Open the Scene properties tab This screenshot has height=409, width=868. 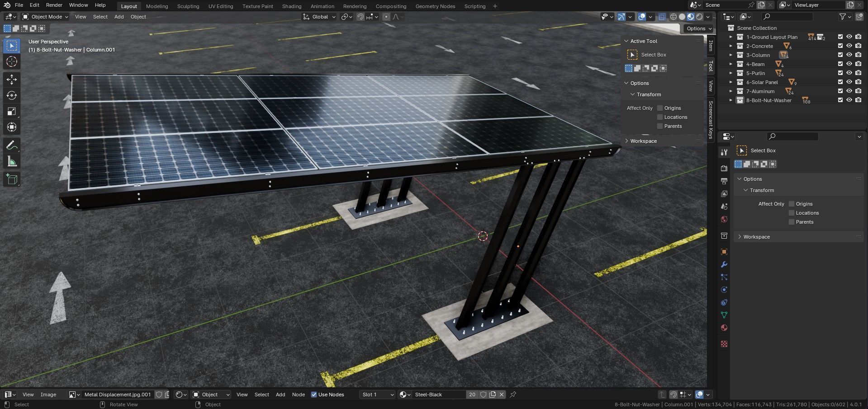pos(724,206)
